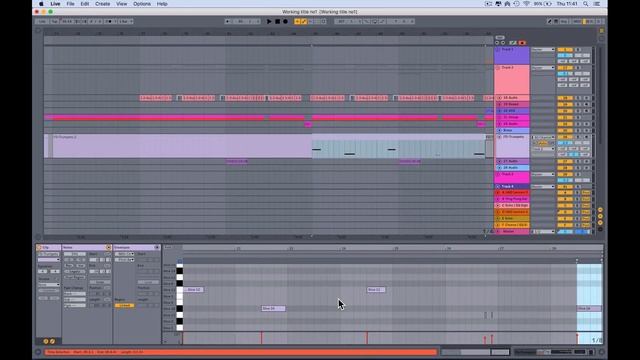This screenshot has height=360, width=640.
Task: Toggle the Lock Envelopes icon
Action: 513,42
